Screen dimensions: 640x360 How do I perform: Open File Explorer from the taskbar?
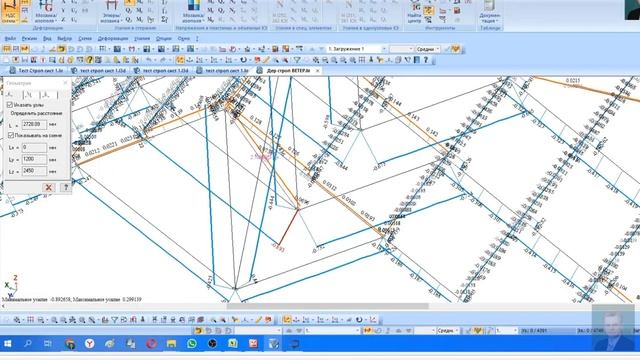point(171,344)
